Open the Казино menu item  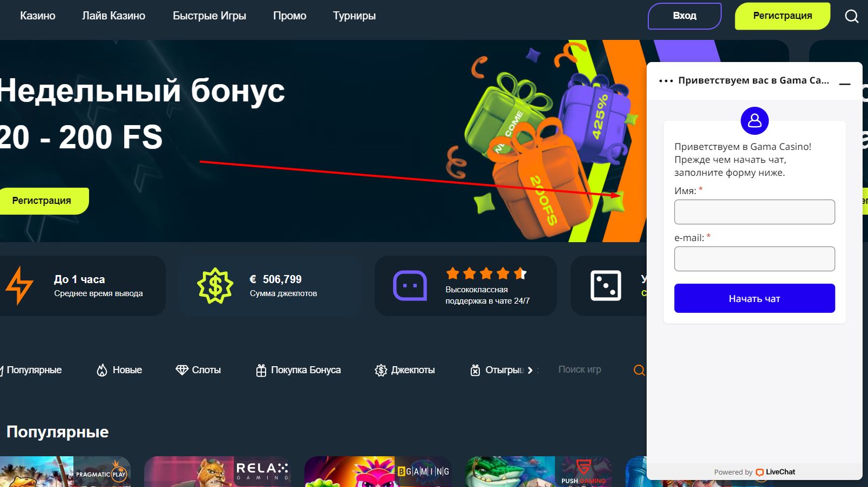(x=38, y=16)
